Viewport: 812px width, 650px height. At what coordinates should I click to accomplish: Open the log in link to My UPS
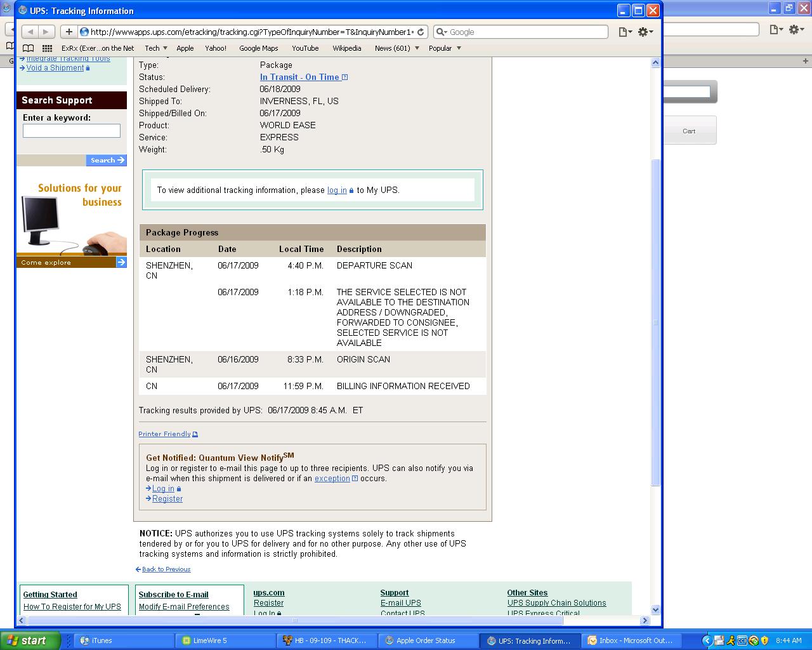pyautogui.click(x=337, y=190)
